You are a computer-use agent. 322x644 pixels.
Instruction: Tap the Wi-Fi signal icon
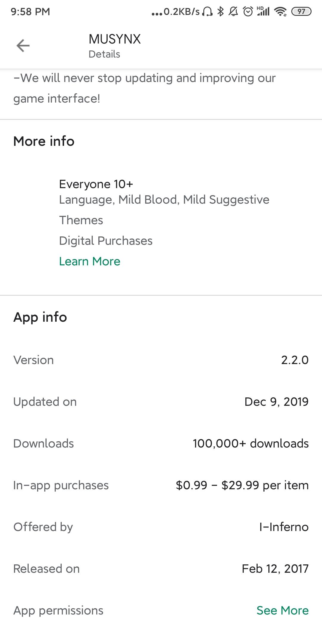tap(281, 12)
